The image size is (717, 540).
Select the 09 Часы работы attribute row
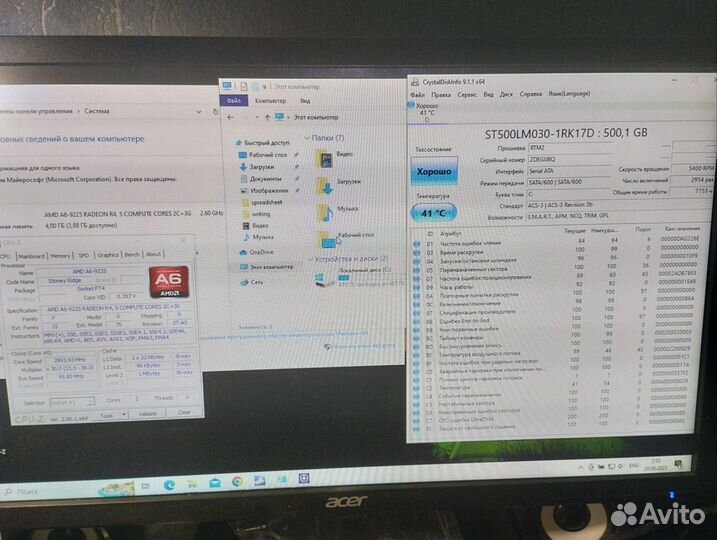tap(556, 286)
